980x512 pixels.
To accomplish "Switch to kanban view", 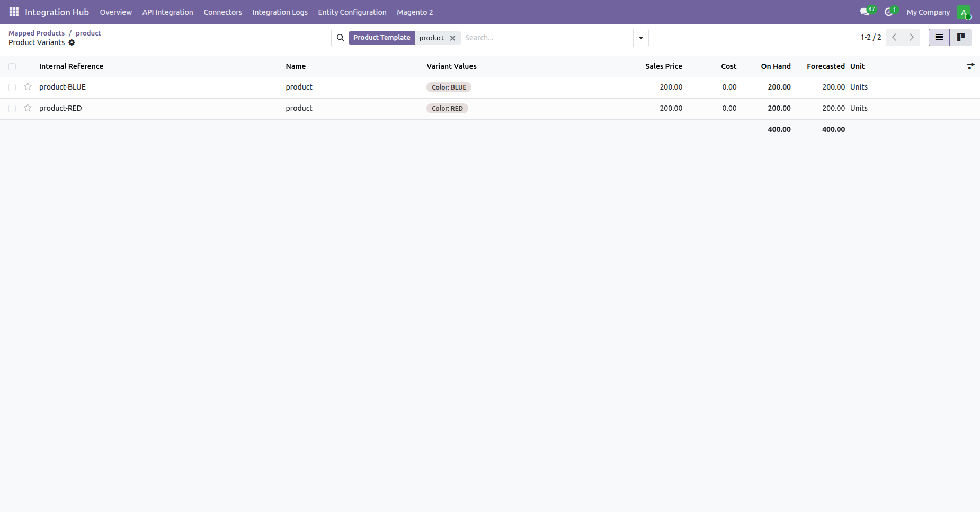I will pyautogui.click(x=960, y=38).
